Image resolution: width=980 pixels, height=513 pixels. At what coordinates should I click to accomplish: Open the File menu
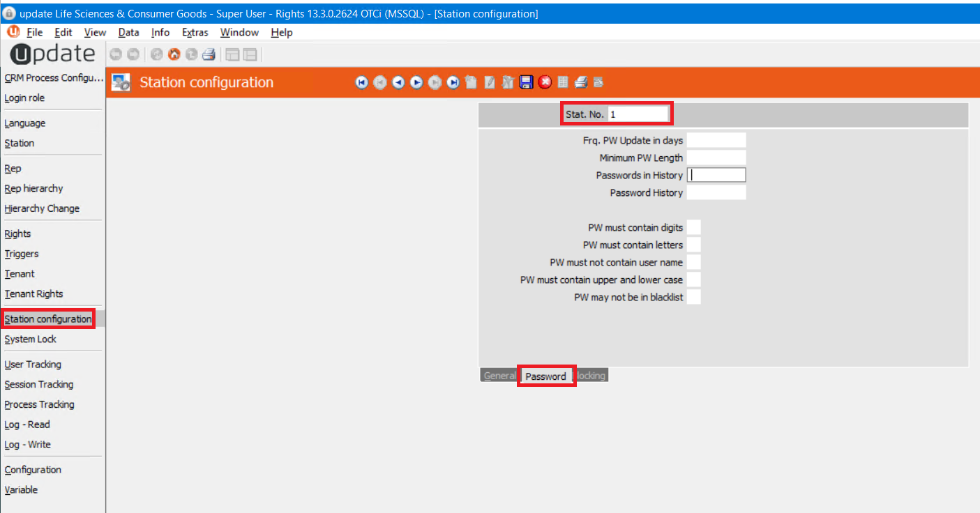pos(35,32)
